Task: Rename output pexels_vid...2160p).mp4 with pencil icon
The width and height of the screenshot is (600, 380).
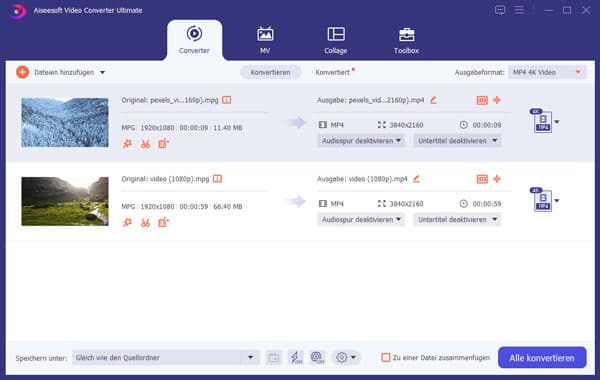Action: [433, 100]
